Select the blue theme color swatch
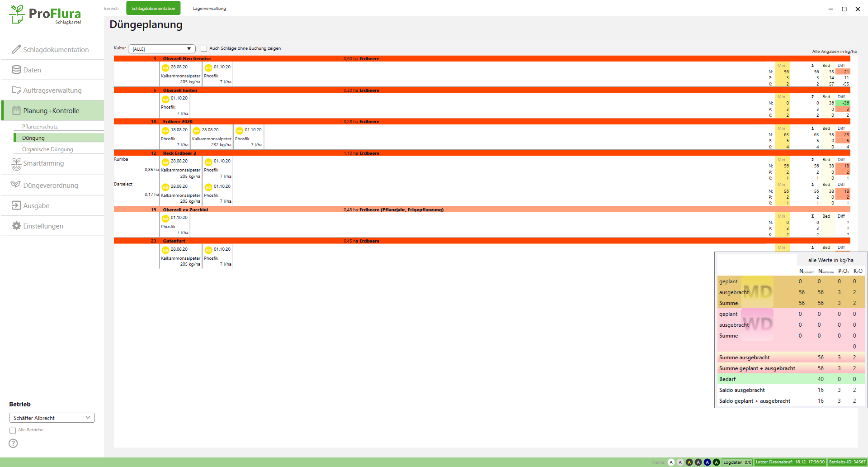The height and width of the screenshot is (467, 868). (707, 462)
